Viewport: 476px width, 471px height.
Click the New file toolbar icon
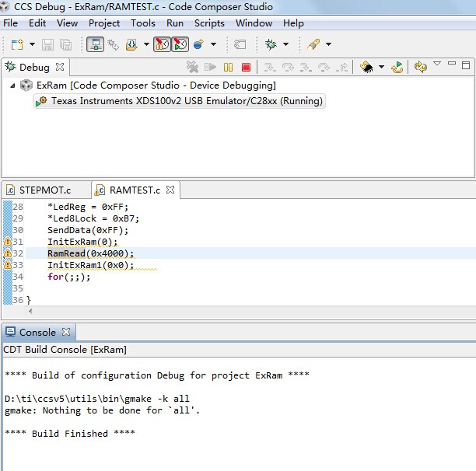tap(16, 44)
